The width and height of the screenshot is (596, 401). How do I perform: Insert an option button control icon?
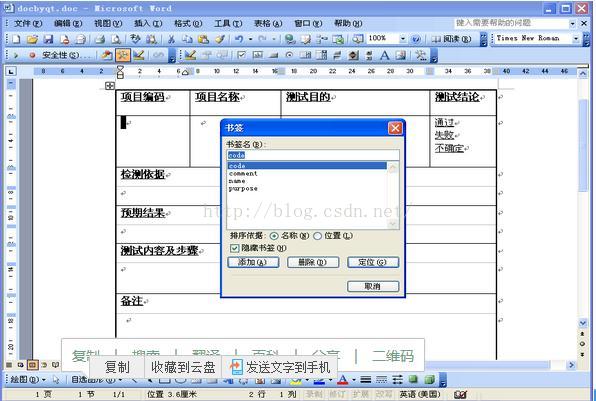coord(289,55)
